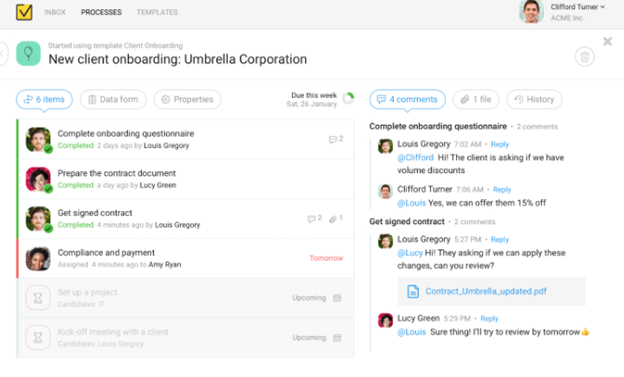Click the green due-date progress circle
The image size is (624, 377).
pos(348,98)
